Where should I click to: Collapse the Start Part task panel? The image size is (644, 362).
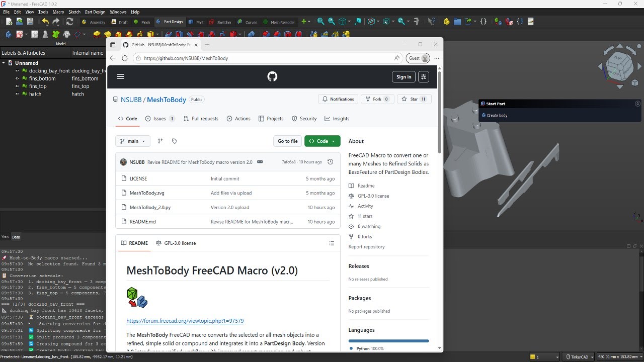[x=637, y=104]
